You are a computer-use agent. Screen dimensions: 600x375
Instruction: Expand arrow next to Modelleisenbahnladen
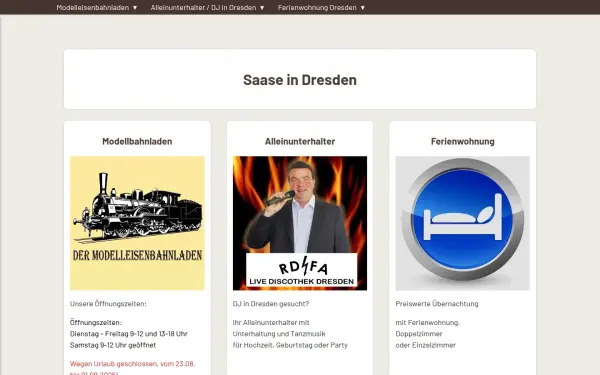pos(135,8)
